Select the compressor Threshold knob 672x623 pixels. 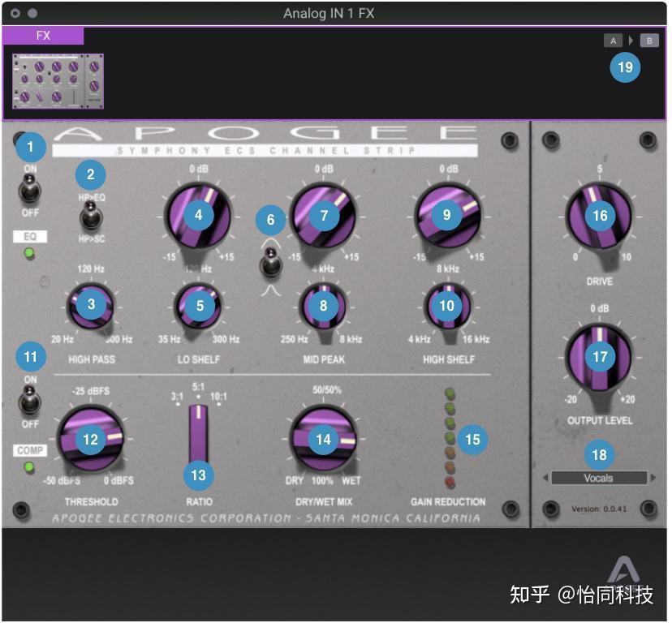point(92,438)
